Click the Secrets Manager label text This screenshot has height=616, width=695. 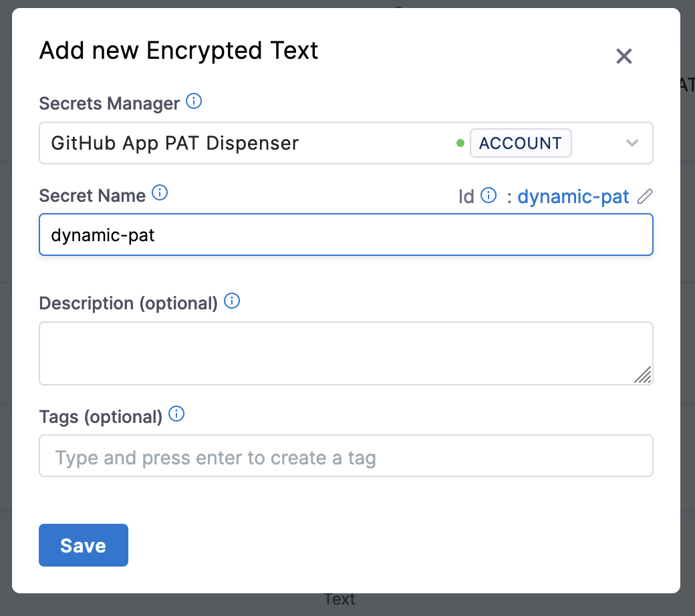click(110, 104)
